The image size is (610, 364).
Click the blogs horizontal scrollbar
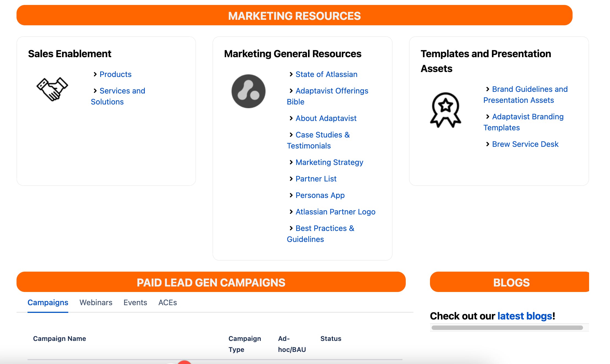pos(507,328)
